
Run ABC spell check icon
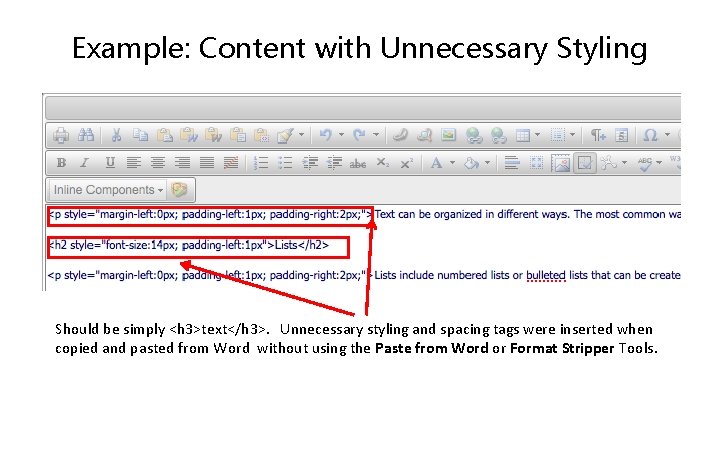pyautogui.click(x=645, y=163)
